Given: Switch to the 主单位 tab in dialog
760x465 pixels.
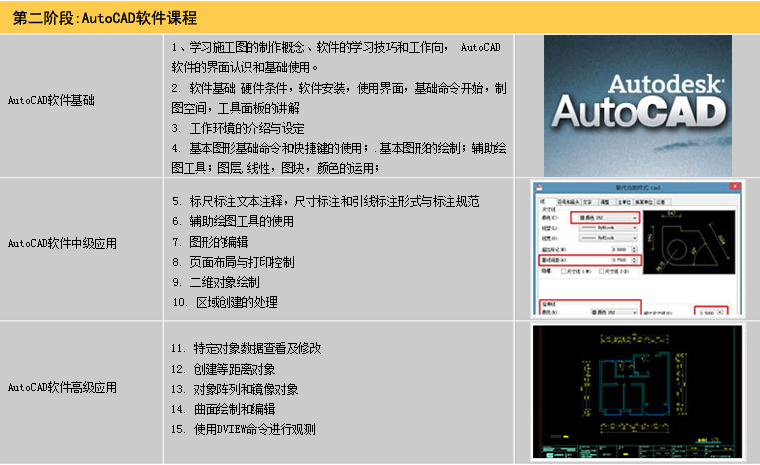Looking at the screenshot, I should (622, 200).
